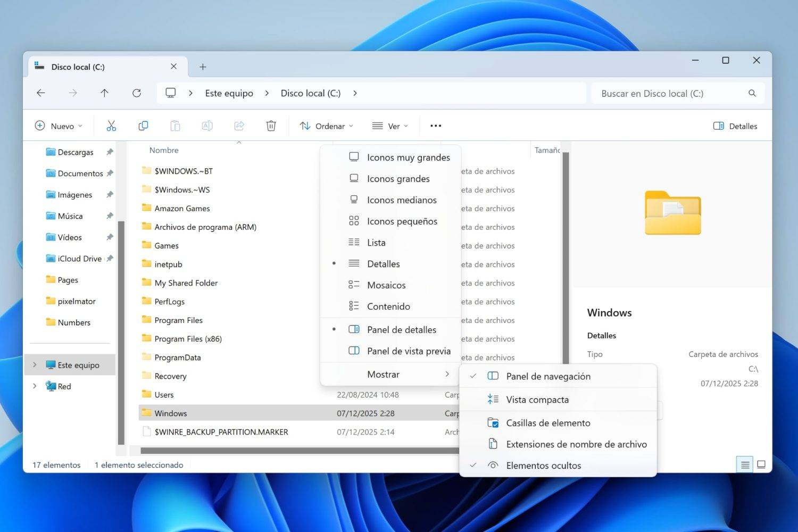Click pin icon next to Música
The width and height of the screenshot is (798, 532).
[110, 216]
